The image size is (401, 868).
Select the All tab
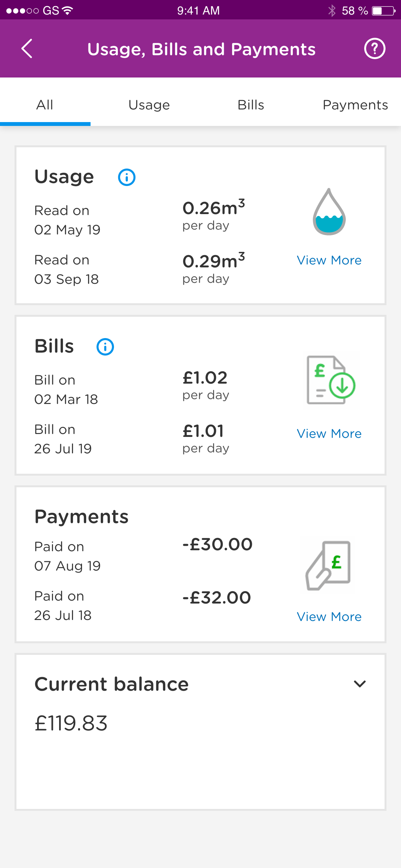click(45, 105)
